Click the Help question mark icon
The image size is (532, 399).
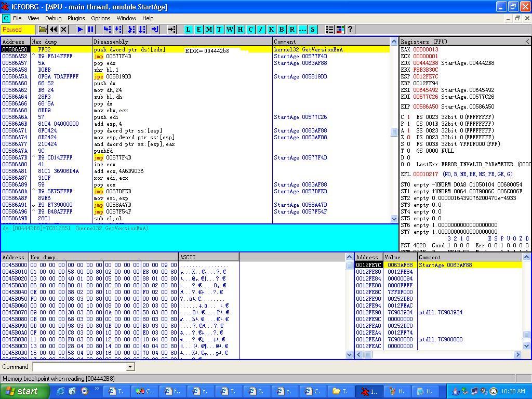(350, 30)
